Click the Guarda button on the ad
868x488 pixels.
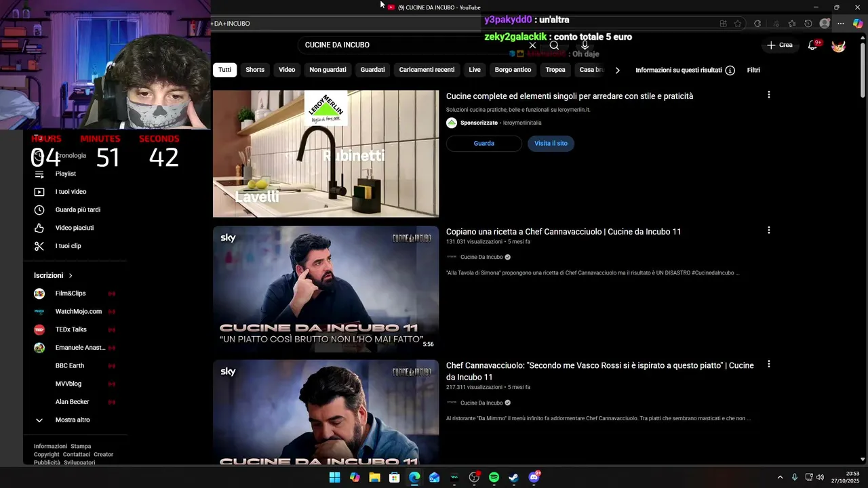(x=484, y=144)
